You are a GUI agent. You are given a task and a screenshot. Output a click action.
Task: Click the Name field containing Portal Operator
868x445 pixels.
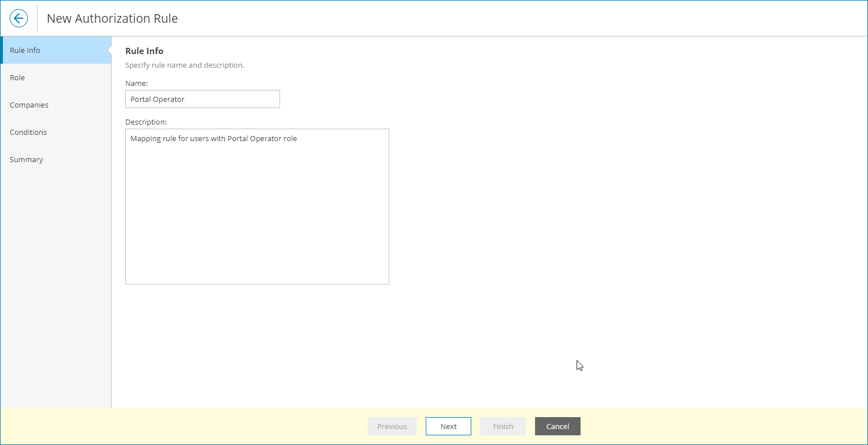[203, 99]
